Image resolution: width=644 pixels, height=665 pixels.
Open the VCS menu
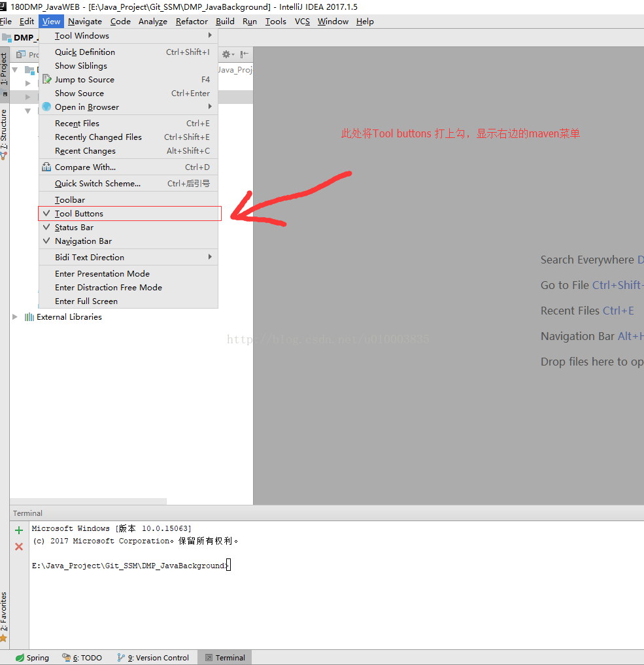pos(302,21)
